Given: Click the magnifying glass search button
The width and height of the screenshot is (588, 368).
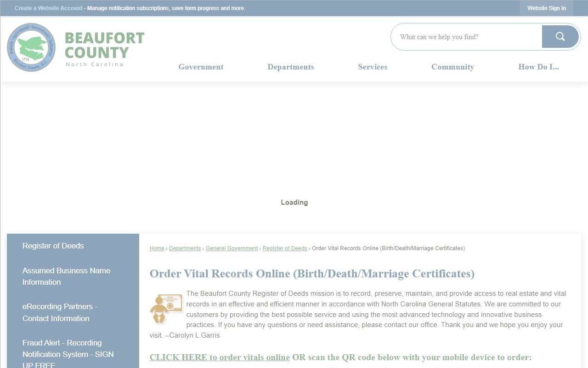Looking at the screenshot, I should click(x=560, y=37).
